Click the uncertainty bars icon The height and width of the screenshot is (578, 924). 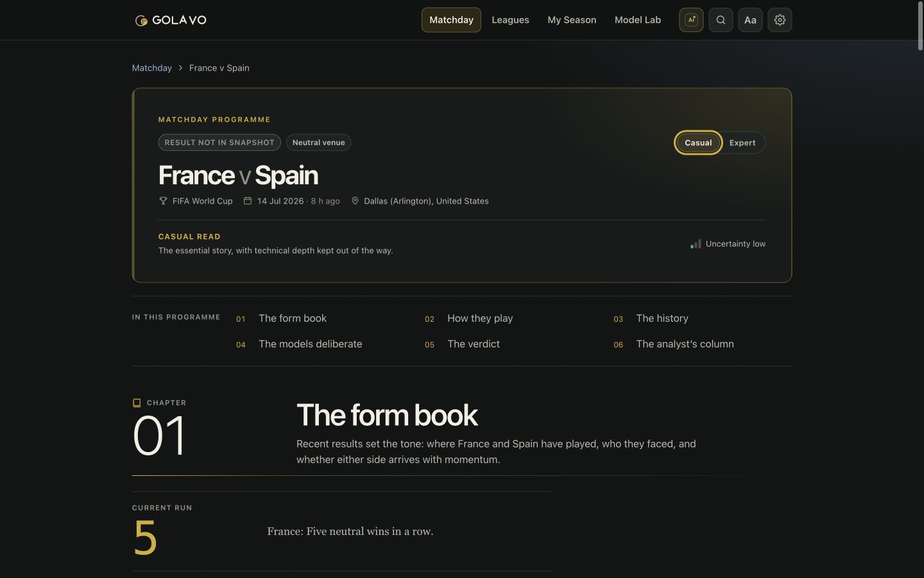click(696, 244)
